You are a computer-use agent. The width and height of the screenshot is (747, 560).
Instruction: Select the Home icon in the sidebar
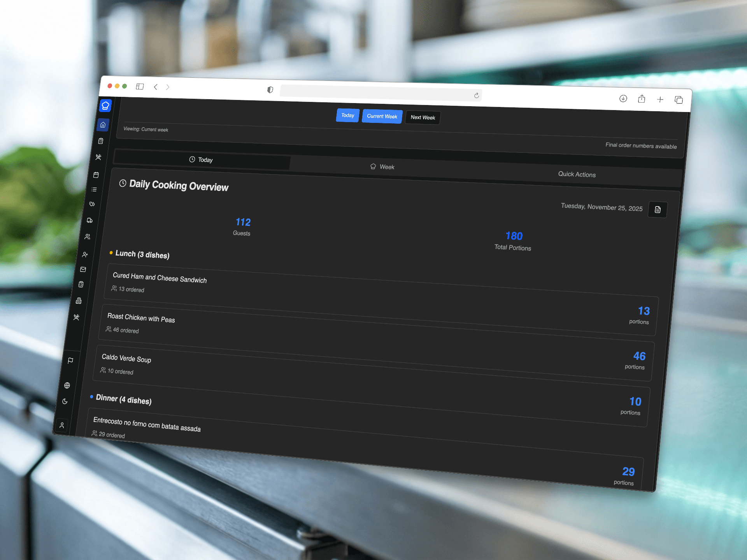pos(103,125)
